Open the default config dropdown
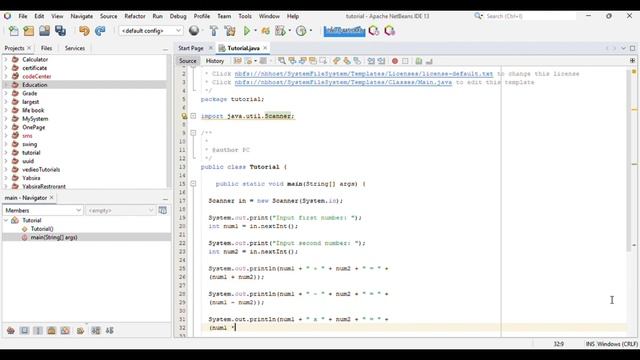 (150, 31)
